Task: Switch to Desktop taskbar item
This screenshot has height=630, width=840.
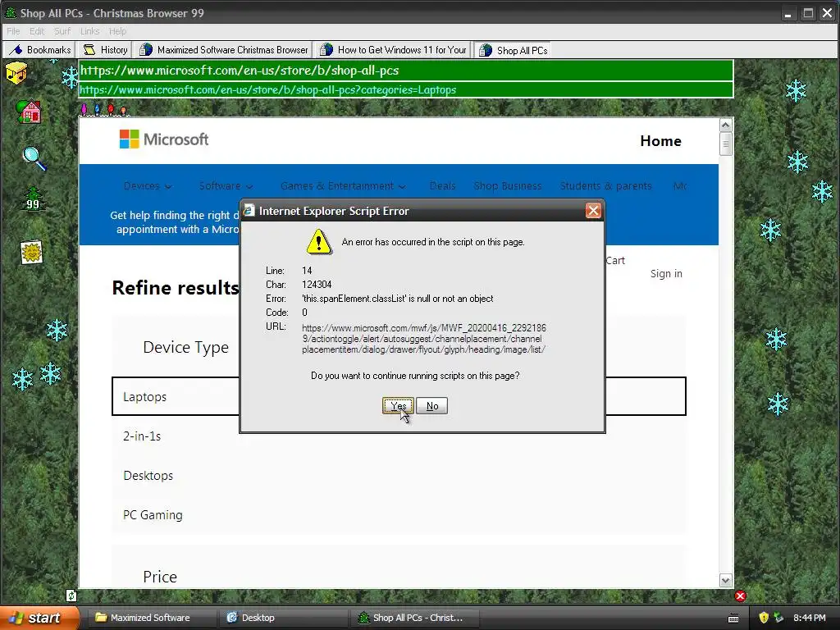Action: pyautogui.click(x=283, y=618)
